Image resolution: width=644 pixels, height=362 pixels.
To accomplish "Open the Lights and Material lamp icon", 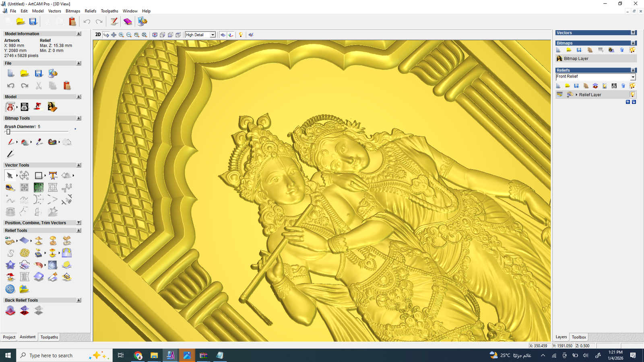I will (x=241, y=35).
